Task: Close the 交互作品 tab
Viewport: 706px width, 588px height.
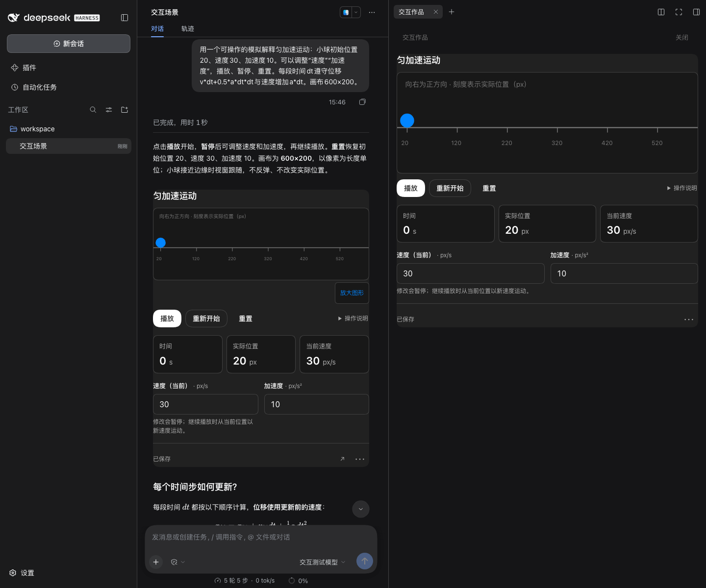Action: [435, 12]
